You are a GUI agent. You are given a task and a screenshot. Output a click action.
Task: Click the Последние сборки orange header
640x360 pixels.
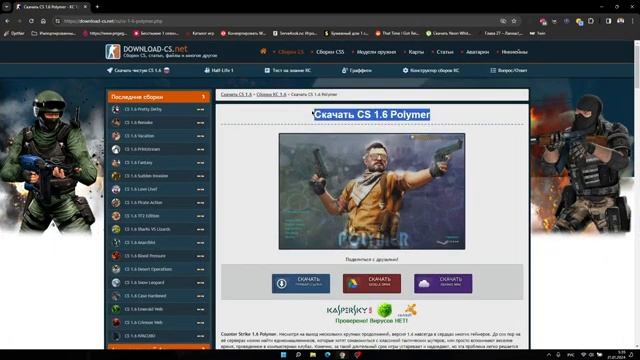(x=159, y=97)
